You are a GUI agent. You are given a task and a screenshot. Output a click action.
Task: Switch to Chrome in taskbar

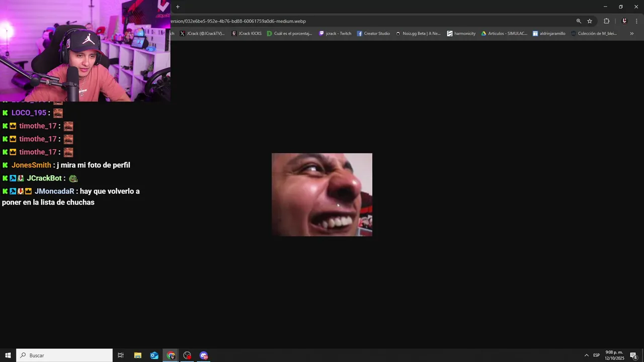pos(171,355)
